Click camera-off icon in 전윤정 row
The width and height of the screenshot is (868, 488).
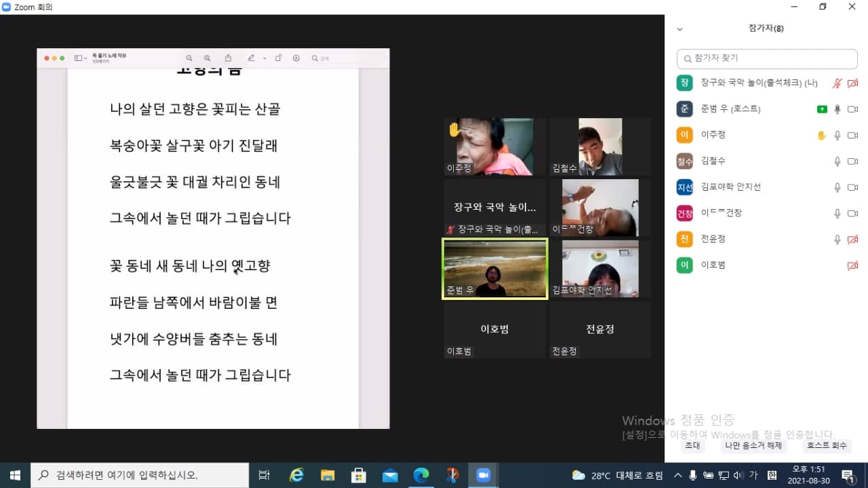coord(853,239)
